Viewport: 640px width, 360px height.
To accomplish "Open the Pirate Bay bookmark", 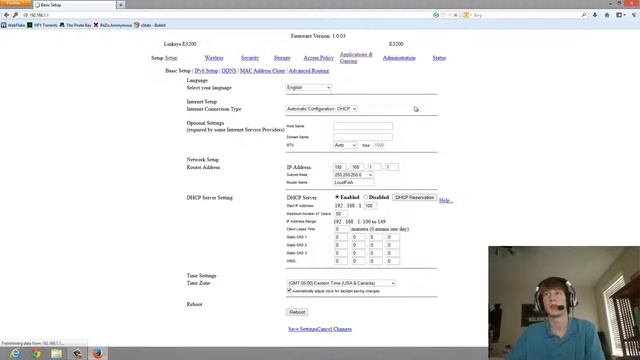I will pyautogui.click(x=76, y=25).
